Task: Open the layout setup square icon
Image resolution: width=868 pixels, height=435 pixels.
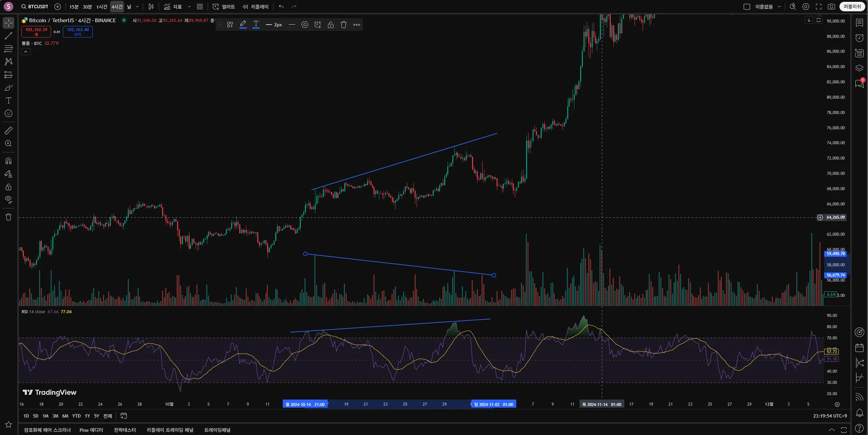Action: [747, 7]
